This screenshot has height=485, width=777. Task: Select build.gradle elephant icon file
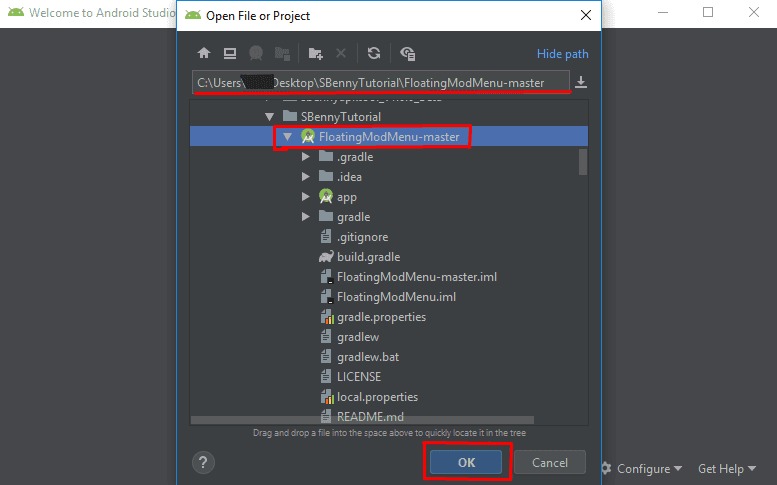326,257
